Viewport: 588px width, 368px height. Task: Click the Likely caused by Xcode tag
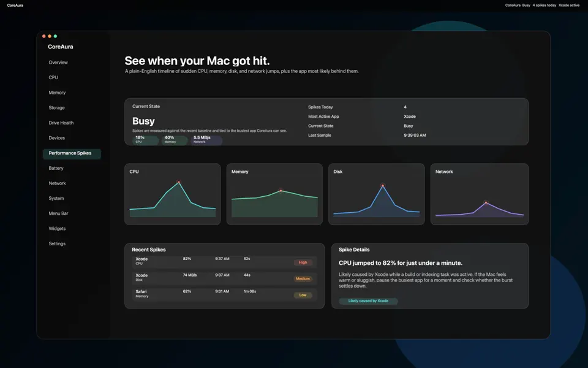pos(368,301)
